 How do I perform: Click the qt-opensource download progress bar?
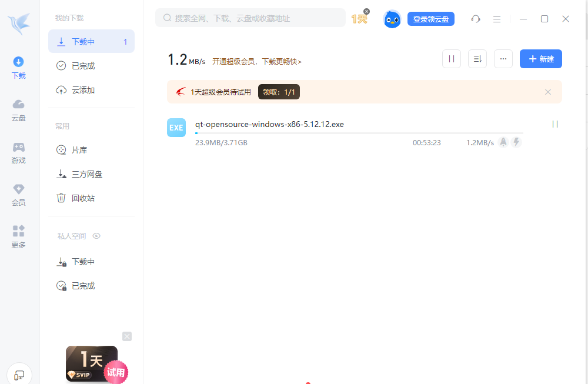tap(359, 133)
